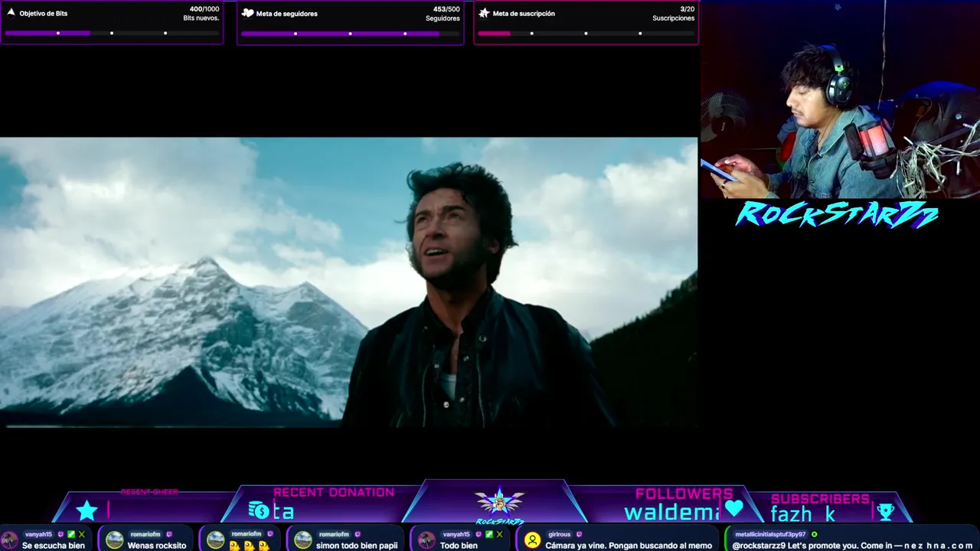The image size is (980, 551).
Task: Click romariofm avatar on 'simon todo bien papil'
Action: point(303,540)
